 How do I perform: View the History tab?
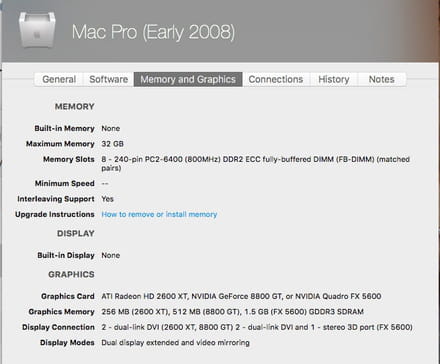pyautogui.click(x=334, y=79)
